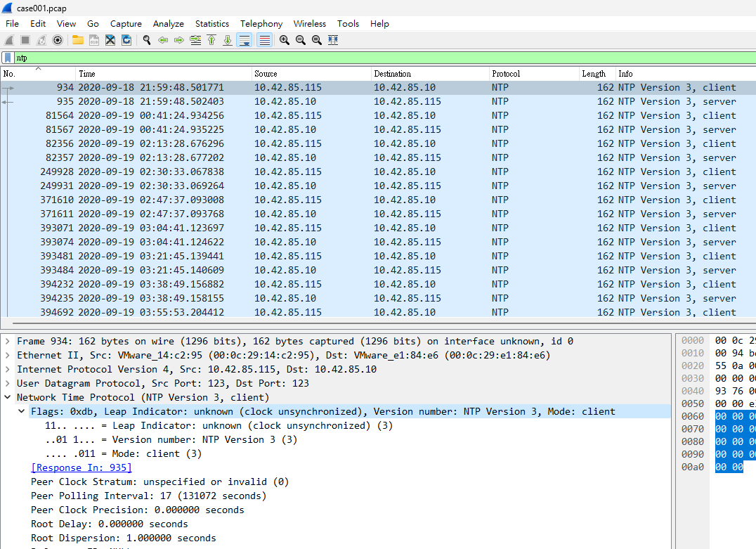Go to the first packet icon
The width and height of the screenshot is (756, 549).
coord(211,40)
